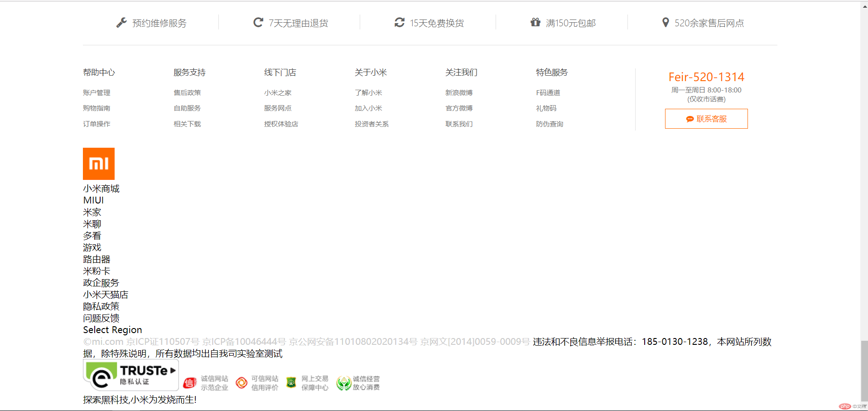
Task: Click the TRUSTe privacy certification badge
Action: (131, 375)
